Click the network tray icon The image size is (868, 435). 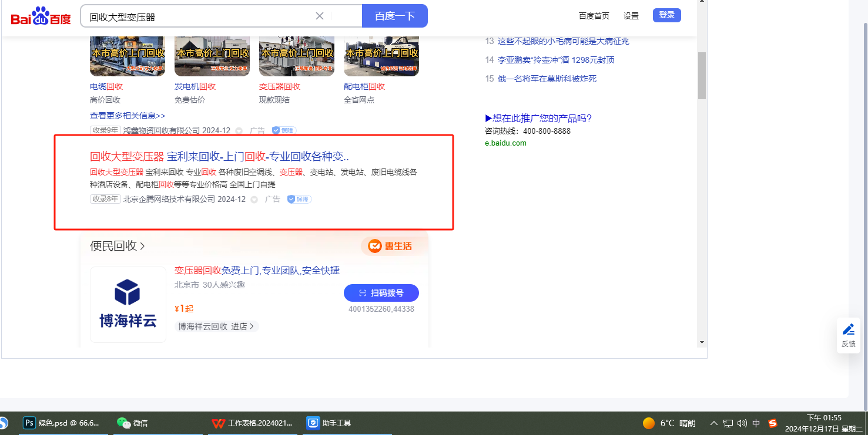[728, 423]
